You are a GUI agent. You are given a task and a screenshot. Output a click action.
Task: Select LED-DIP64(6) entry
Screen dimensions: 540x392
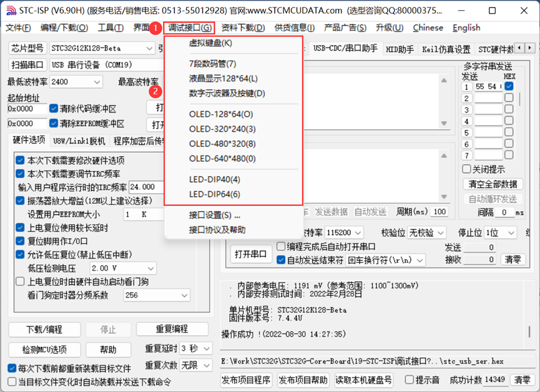click(233, 194)
